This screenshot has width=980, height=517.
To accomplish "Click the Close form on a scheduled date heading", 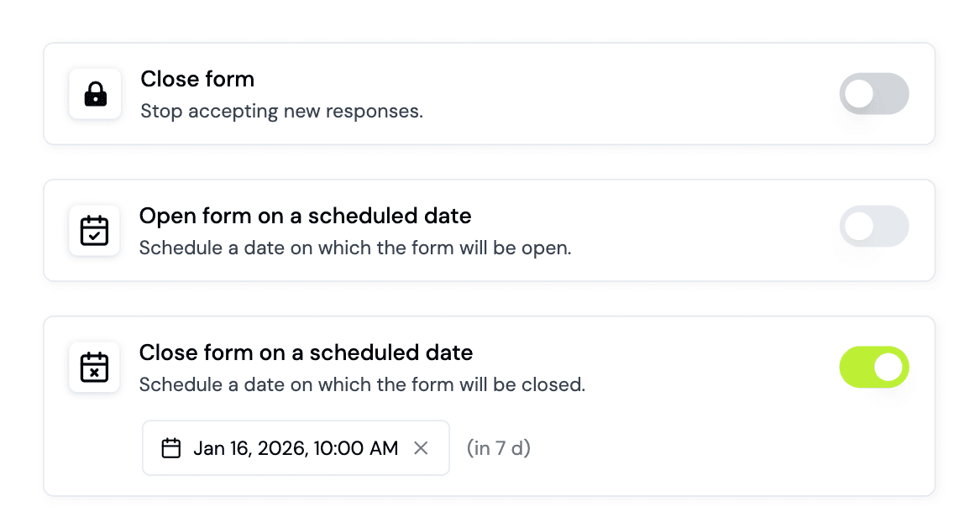I will point(306,352).
